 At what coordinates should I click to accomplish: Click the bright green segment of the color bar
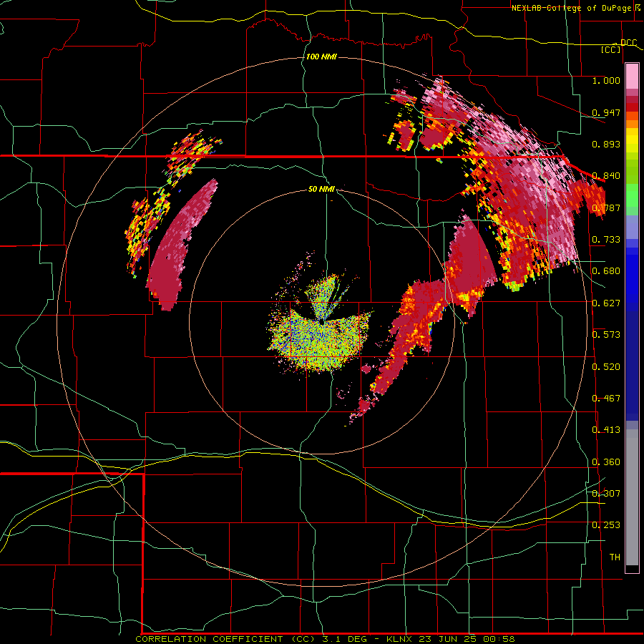(x=632, y=195)
